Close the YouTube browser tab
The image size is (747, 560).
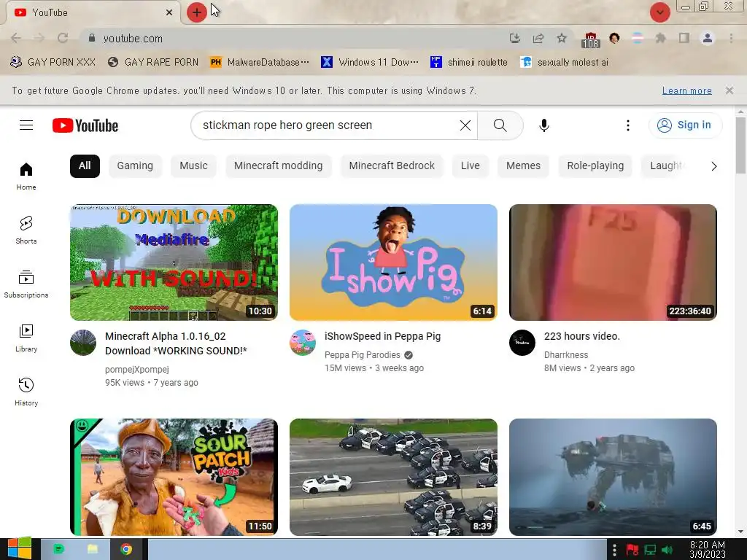169,12
